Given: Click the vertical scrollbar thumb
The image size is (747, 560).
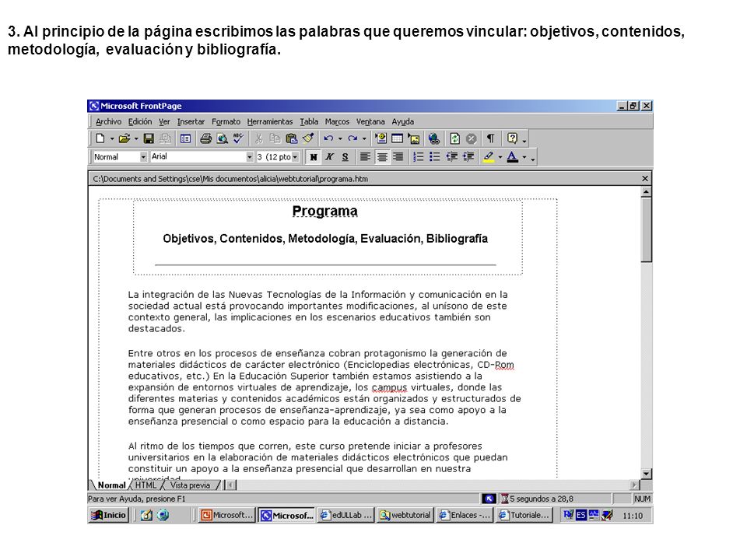Looking at the screenshot, I should coord(646,229).
